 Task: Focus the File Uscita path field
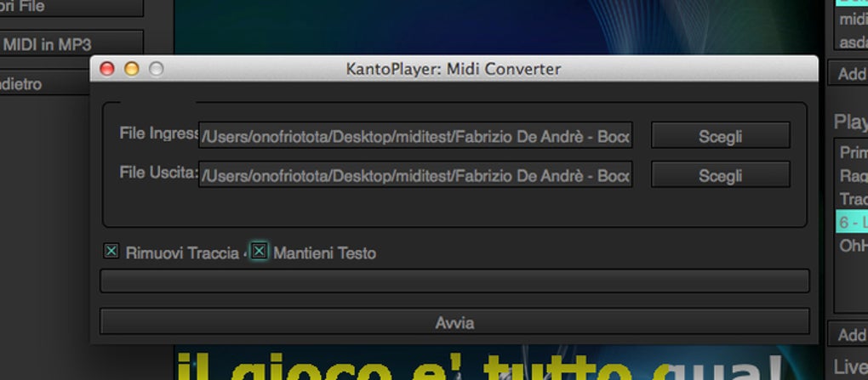tap(416, 175)
